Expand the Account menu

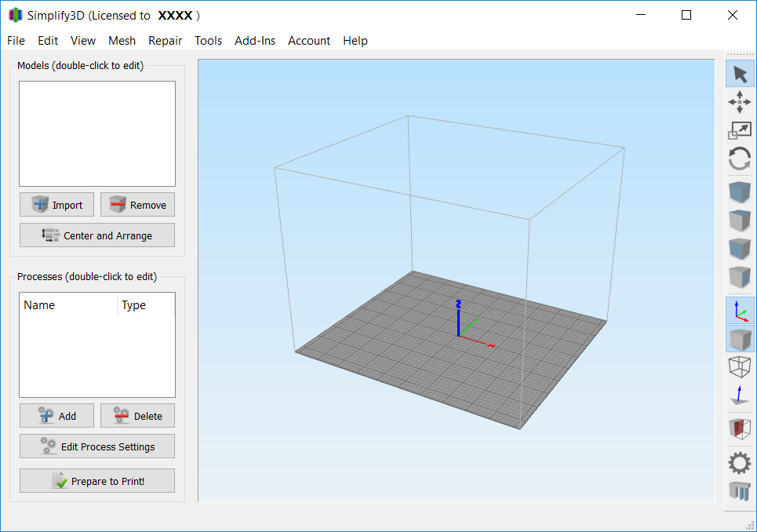pyautogui.click(x=309, y=40)
